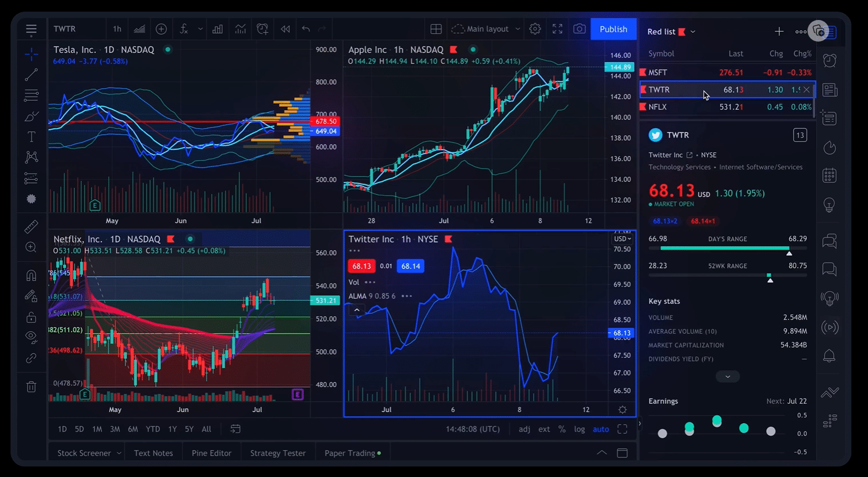Toggle lock all drawing tools
Viewport: 868px width, 477px height.
pos(31,317)
